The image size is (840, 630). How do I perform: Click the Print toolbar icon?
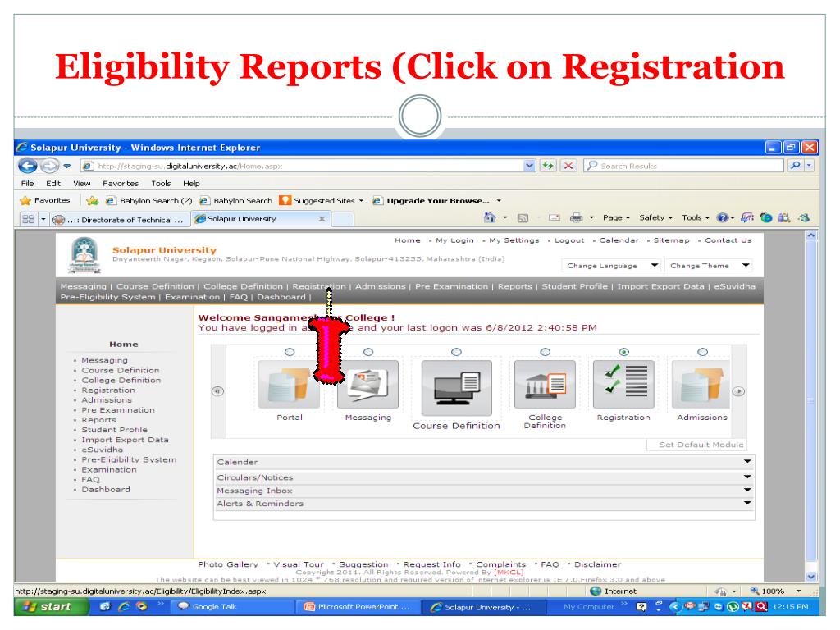577,217
